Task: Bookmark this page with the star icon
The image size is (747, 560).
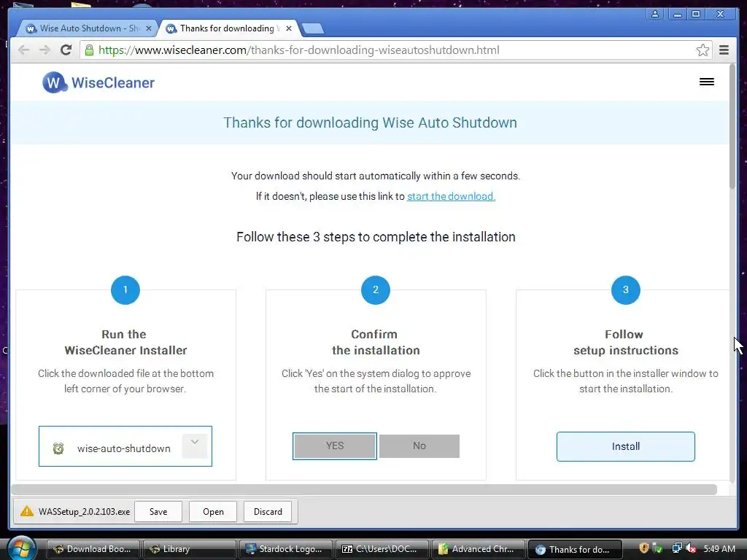Action: pyautogui.click(x=703, y=50)
